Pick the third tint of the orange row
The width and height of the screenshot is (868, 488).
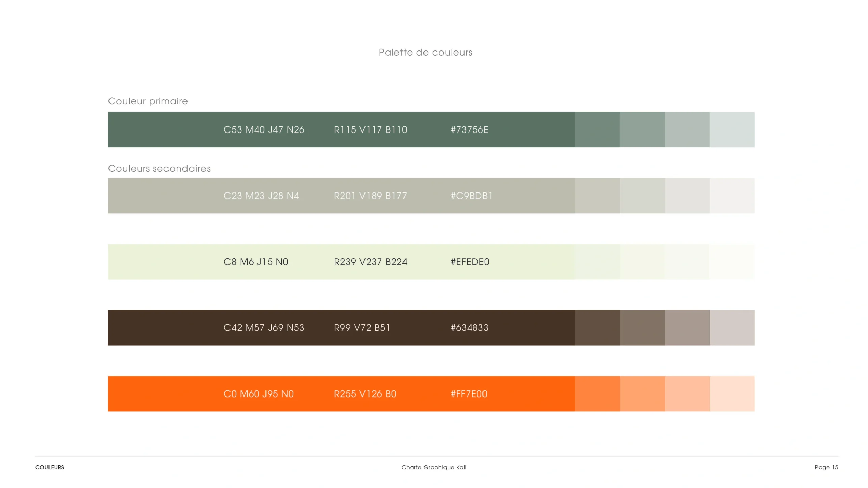pyautogui.click(x=687, y=394)
